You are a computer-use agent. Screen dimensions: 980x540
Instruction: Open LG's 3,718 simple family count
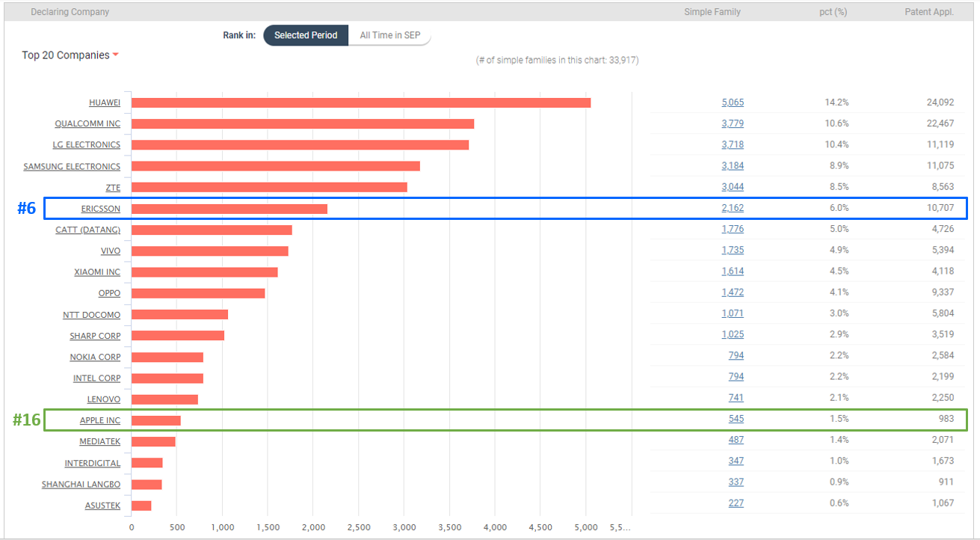coord(733,144)
